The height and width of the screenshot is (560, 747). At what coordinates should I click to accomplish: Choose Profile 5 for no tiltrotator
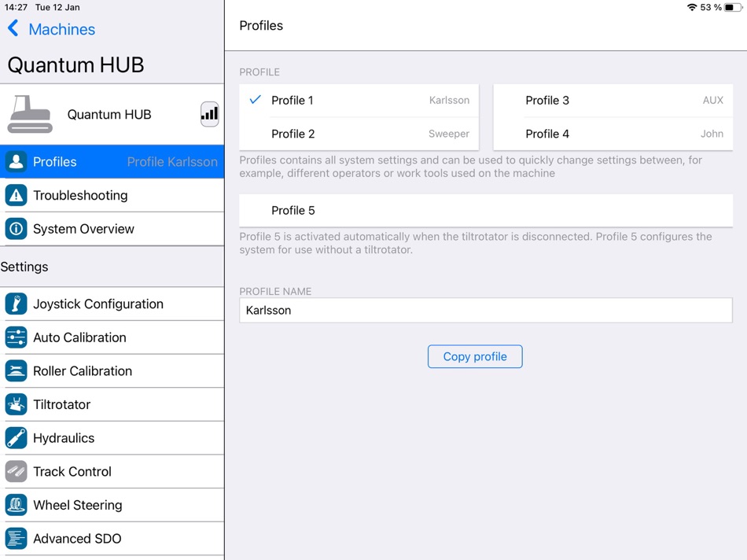point(485,210)
